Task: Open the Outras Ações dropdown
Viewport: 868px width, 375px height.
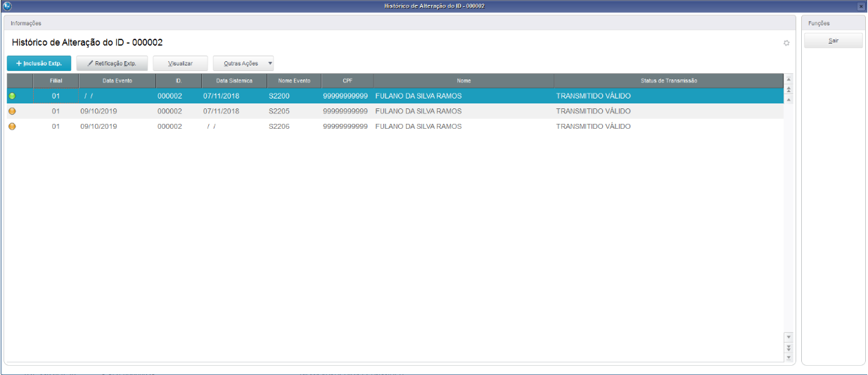Action: [243, 63]
